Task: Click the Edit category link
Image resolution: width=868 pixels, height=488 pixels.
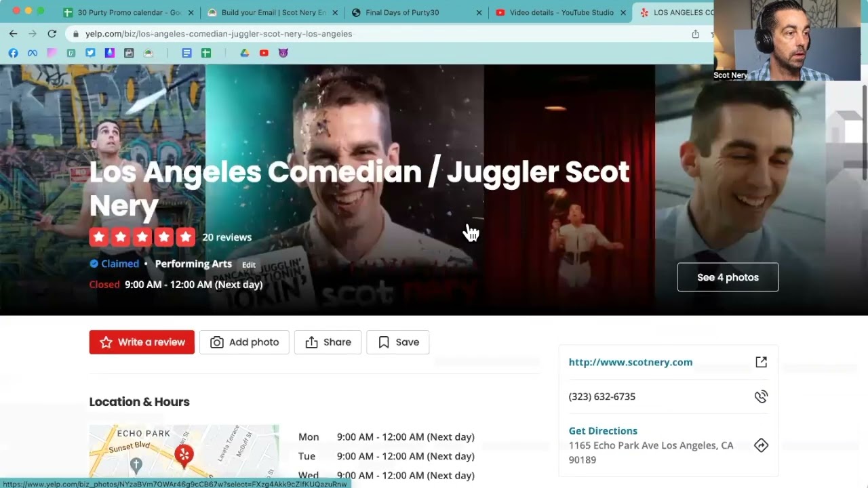Action: [249, 265]
